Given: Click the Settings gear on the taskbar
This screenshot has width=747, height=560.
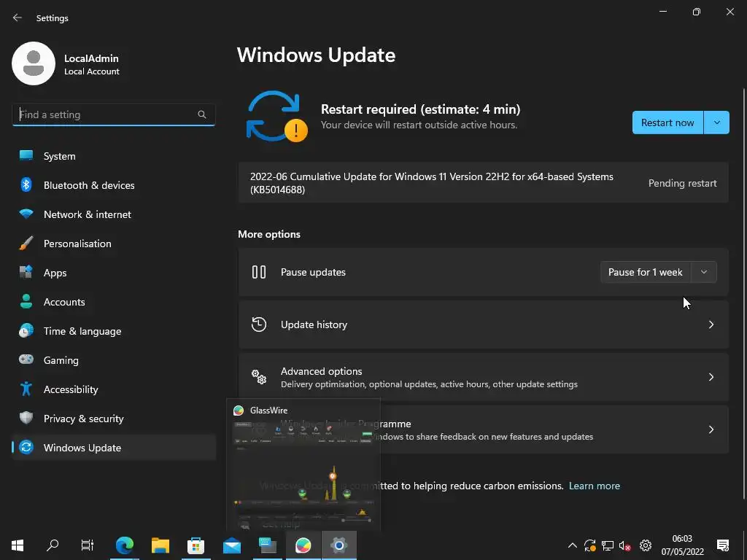Looking at the screenshot, I should pos(338,545).
